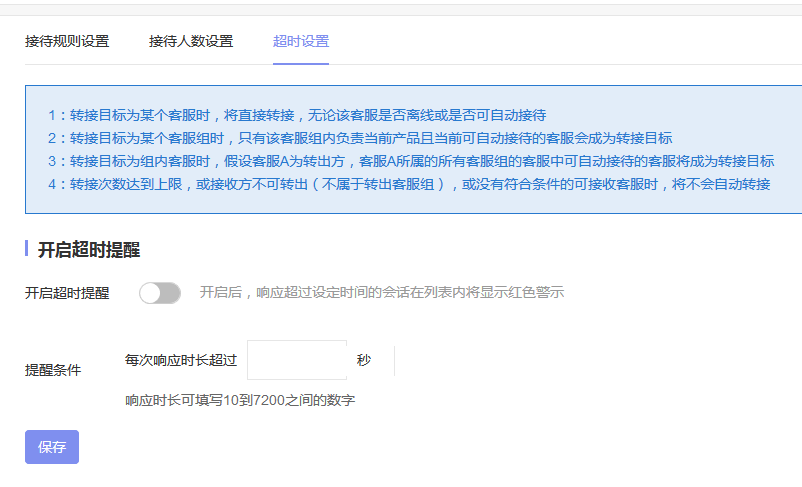Click info line 3 about 转接目标为组内客服时
This screenshot has width=802, height=487.
pyautogui.click(x=411, y=161)
